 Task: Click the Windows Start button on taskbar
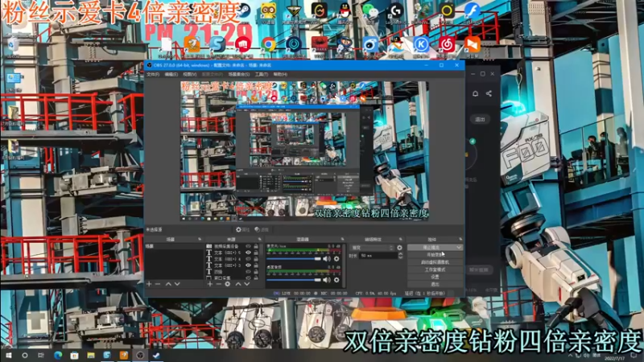[8, 355]
